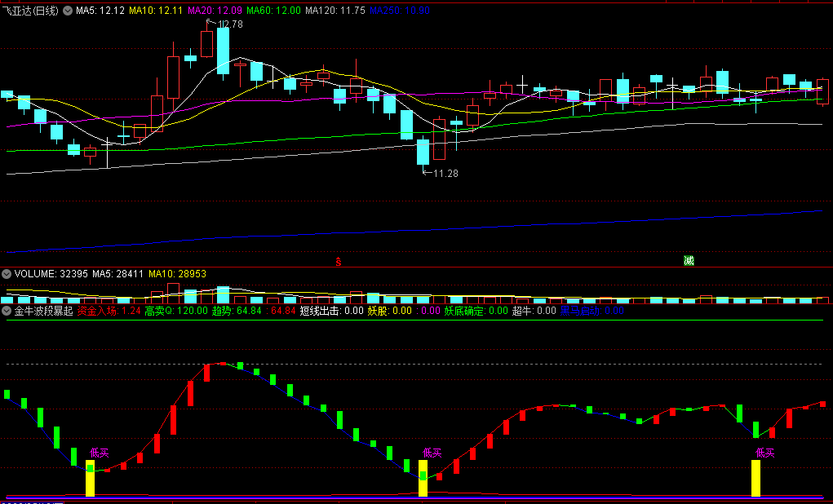Click the 金牛波段暴起 indicator name
Screen dimensions: 833x504
pos(43,311)
